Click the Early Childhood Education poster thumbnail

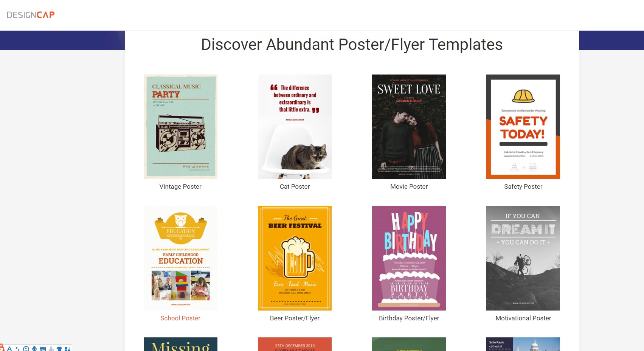point(180,258)
